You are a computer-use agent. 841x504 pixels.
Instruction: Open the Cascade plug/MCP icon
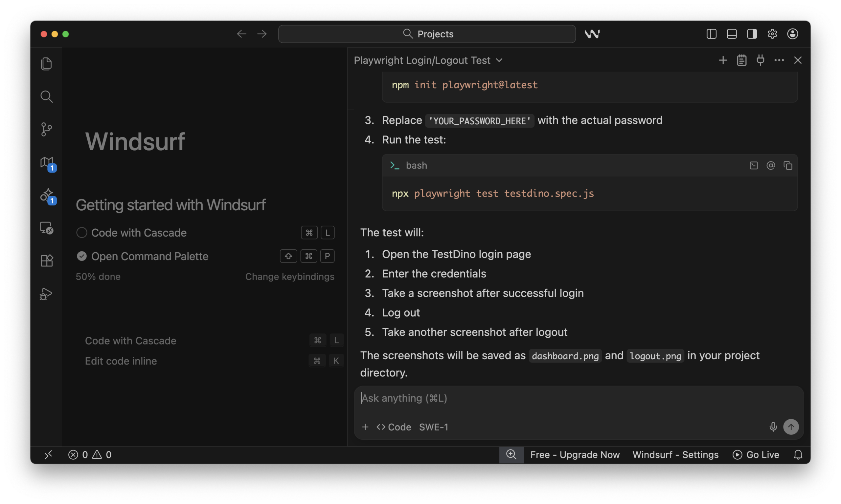click(761, 60)
